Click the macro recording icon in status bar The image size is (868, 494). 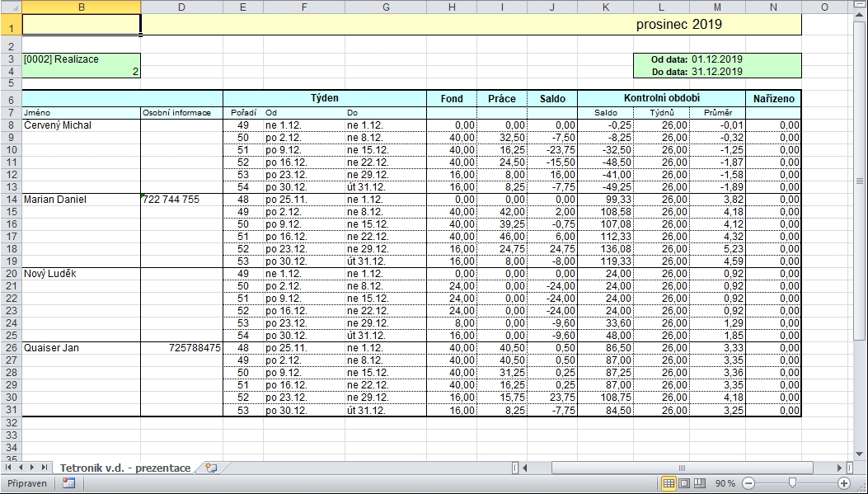tap(68, 483)
